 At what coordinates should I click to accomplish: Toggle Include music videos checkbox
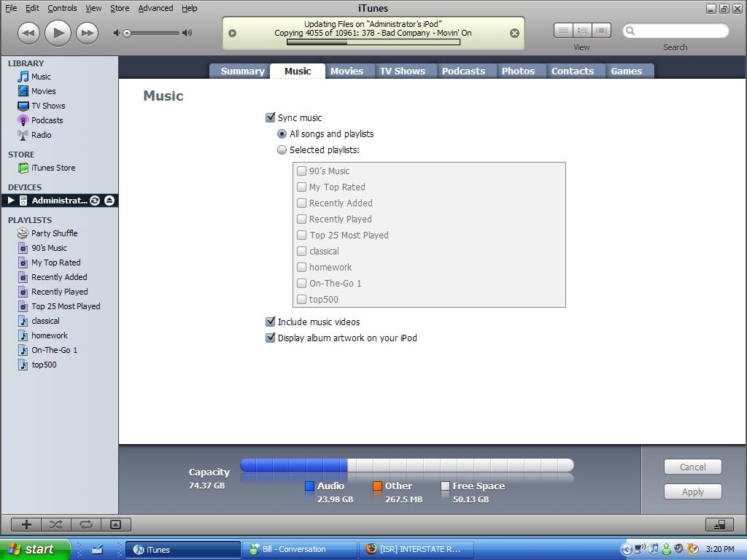pyautogui.click(x=270, y=322)
